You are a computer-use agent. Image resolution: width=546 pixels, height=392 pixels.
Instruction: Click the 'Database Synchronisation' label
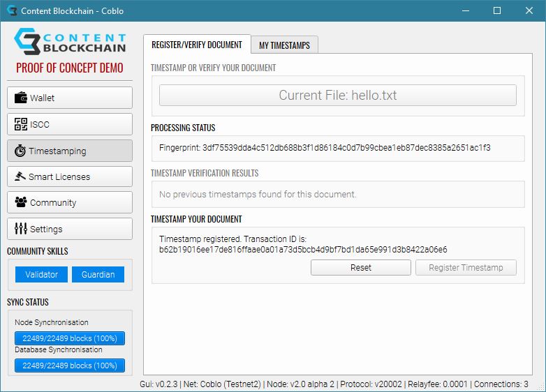(x=59, y=349)
